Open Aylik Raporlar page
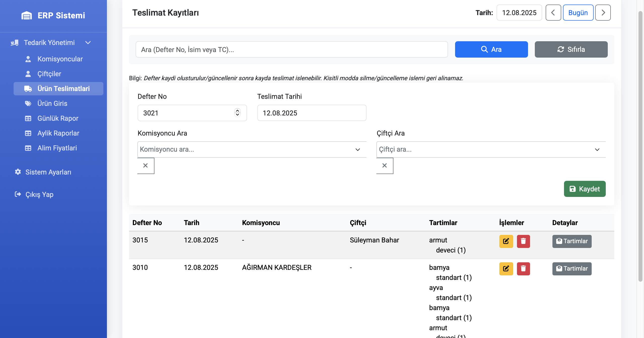Image resolution: width=644 pixels, height=338 pixels. (58, 133)
